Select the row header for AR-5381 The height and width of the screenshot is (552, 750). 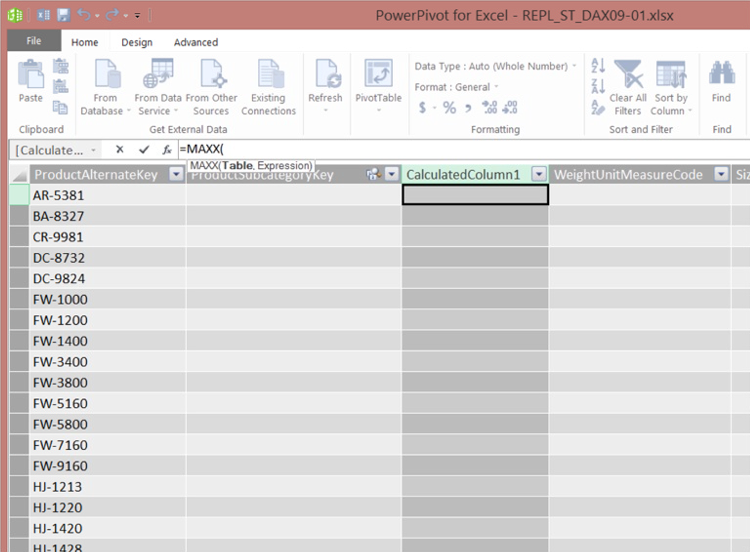pyautogui.click(x=19, y=195)
